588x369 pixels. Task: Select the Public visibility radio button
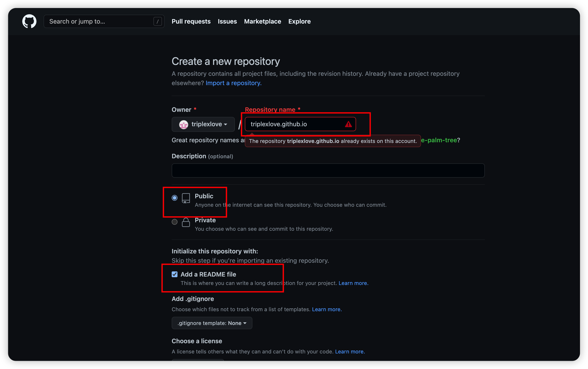(175, 198)
